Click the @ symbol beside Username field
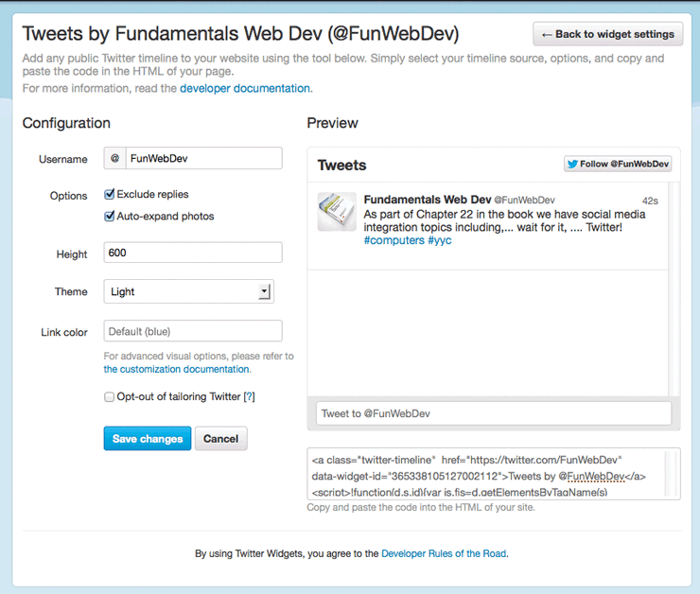The width and height of the screenshot is (700, 594). point(114,159)
